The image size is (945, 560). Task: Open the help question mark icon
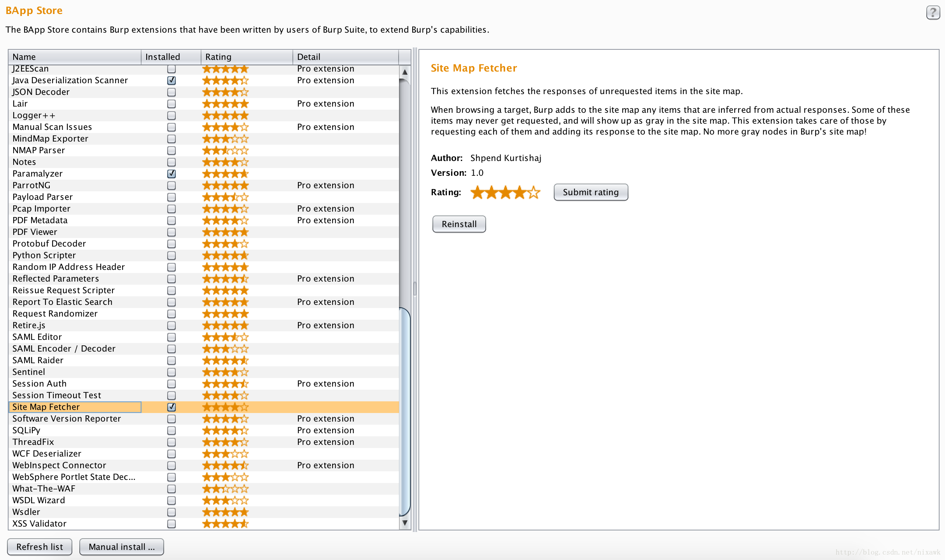click(x=933, y=12)
